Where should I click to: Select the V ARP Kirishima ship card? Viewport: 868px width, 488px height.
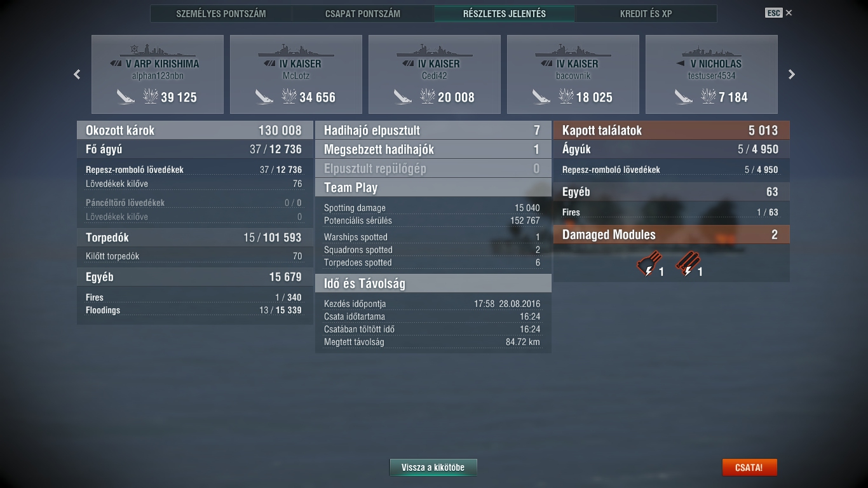(x=158, y=74)
